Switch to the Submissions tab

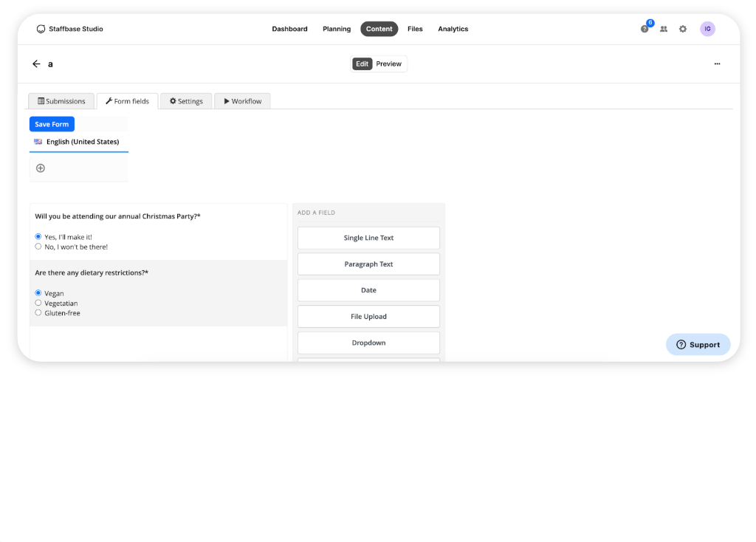pyautogui.click(x=61, y=101)
